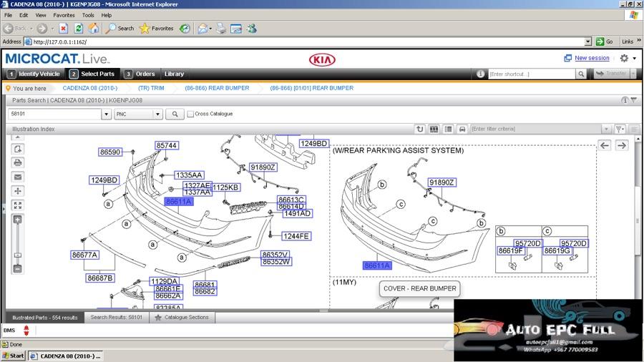
Task: Open the PNC search type dropdown
Action: coord(157,114)
